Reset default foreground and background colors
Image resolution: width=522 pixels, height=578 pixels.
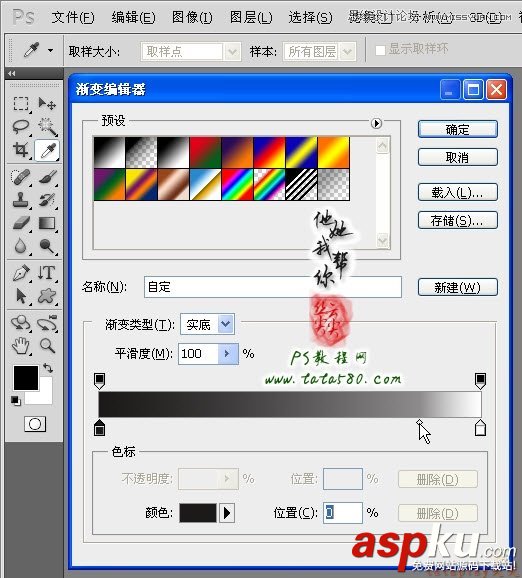[15, 401]
